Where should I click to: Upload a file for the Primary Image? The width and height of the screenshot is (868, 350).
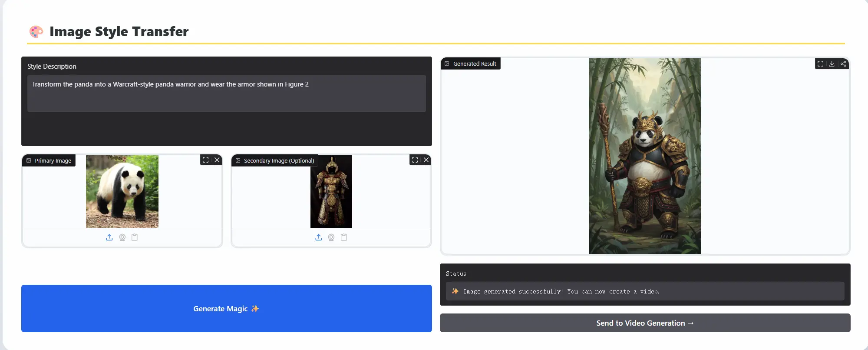(109, 237)
